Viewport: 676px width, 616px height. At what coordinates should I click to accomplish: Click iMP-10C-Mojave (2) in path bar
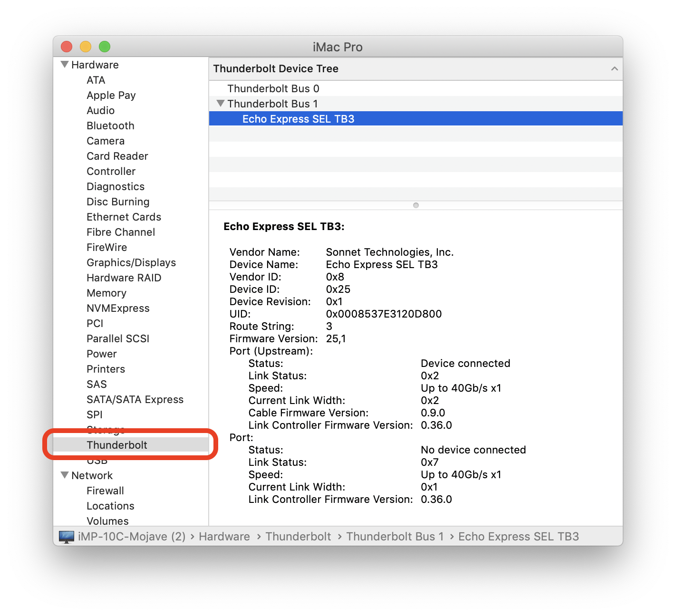(132, 537)
